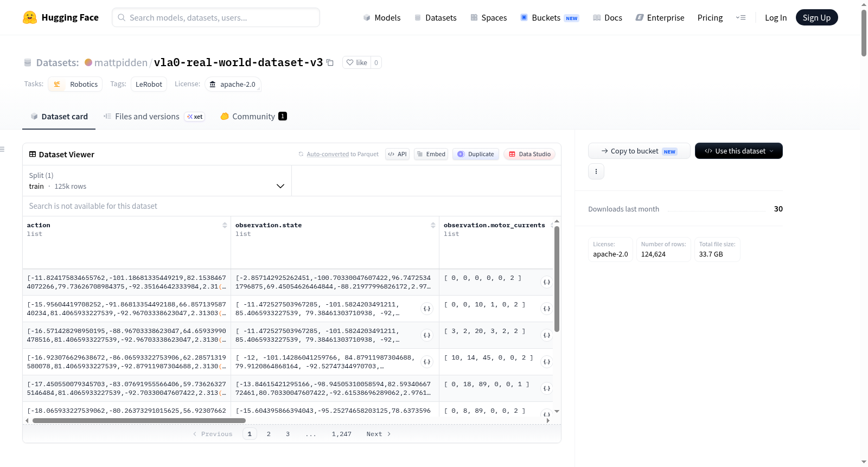Jump to page 1,247
The height and width of the screenshot is (467, 868).
pyautogui.click(x=342, y=434)
